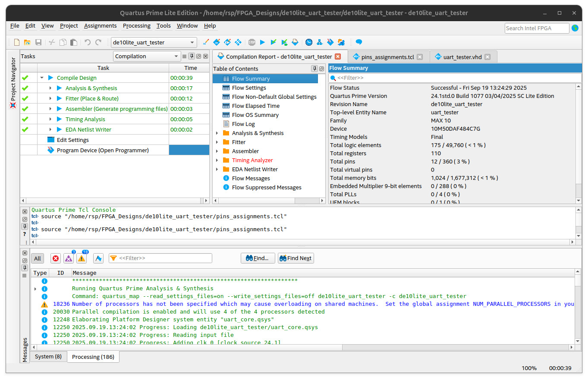
Task: Start compilation with the blue play icon
Action: click(x=262, y=42)
